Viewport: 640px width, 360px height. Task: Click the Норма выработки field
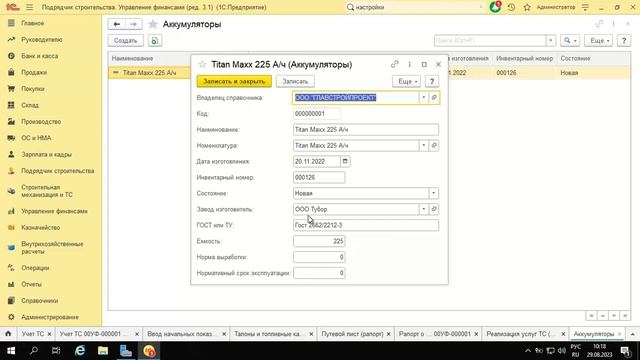point(319,257)
